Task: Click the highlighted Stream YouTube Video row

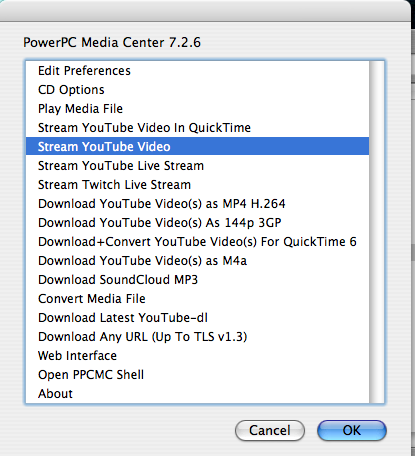Action: click(x=197, y=147)
